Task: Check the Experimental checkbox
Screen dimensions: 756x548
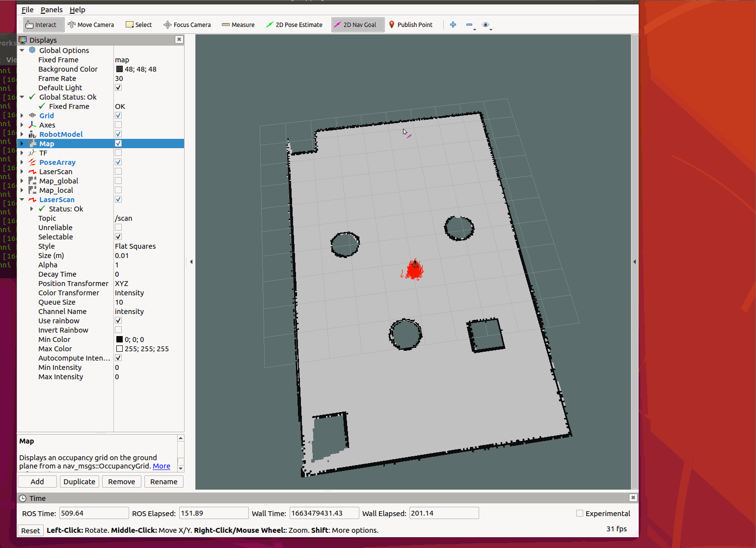Action: 580,513
